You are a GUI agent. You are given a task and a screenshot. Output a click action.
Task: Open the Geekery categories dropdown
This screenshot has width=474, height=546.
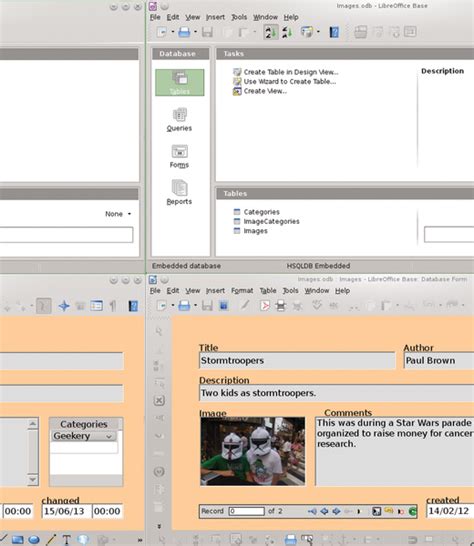tap(109, 436)
